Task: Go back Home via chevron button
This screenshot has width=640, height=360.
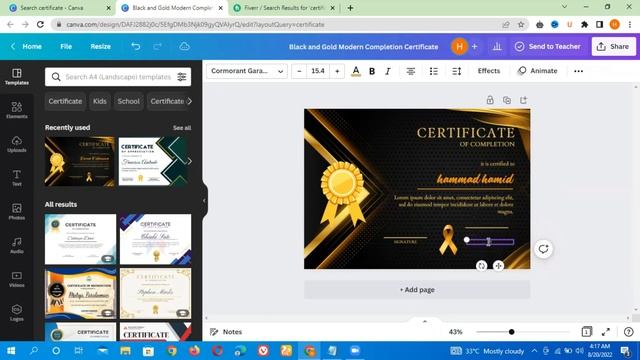Action: pos(27,47)
